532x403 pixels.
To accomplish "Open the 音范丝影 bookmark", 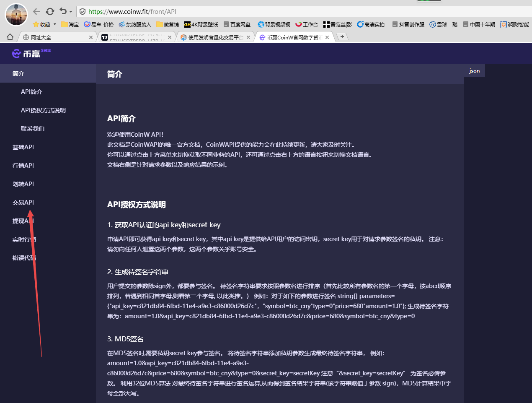I will (337, 24).
